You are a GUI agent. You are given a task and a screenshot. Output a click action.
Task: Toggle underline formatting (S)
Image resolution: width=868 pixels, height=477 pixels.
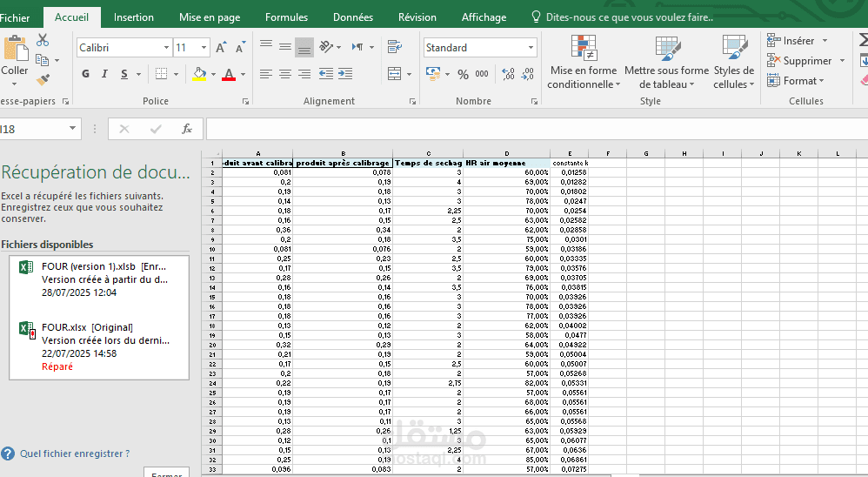(x=124, y=74)
